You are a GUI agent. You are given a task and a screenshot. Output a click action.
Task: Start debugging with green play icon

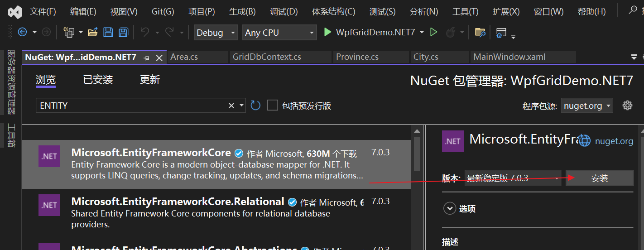(x=328, y=32)
